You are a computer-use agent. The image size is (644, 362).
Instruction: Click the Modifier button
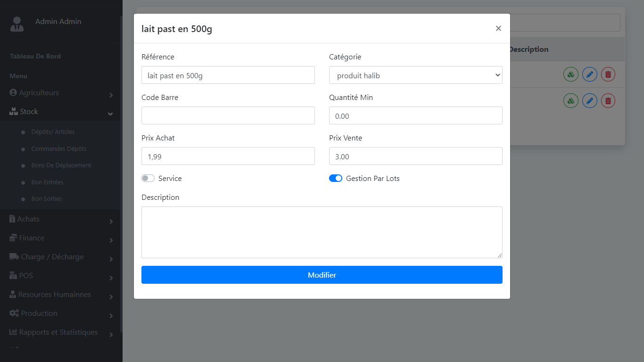tap(322, 275)
